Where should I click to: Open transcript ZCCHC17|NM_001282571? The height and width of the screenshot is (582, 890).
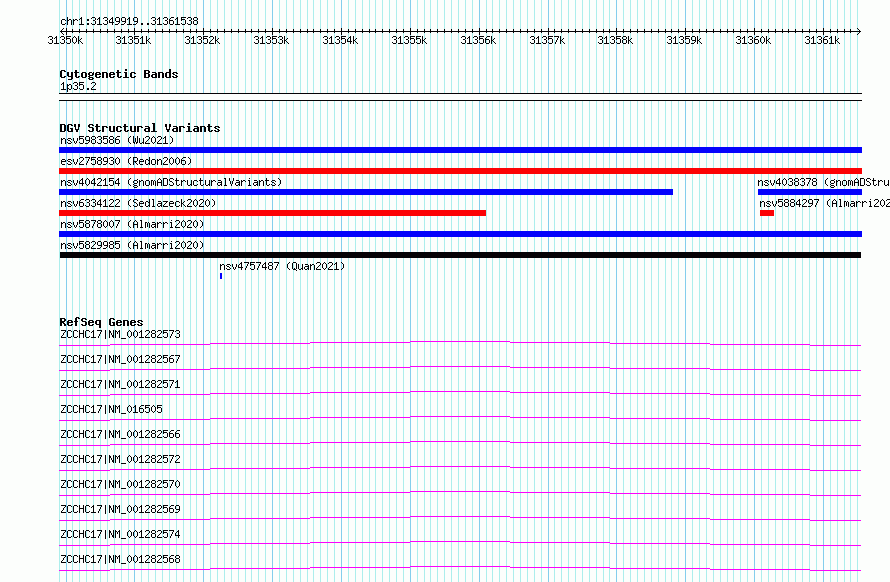coord(120,384)
